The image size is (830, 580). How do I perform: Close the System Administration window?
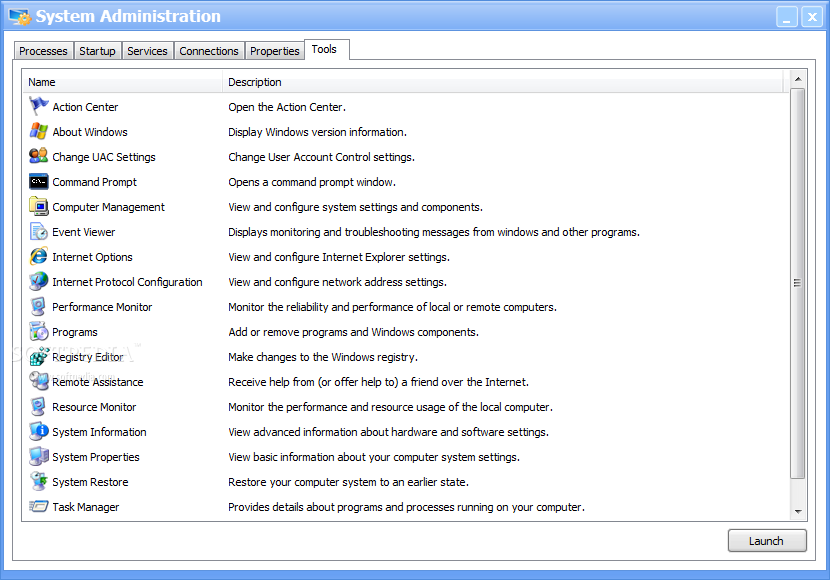(x=811, y=16)
